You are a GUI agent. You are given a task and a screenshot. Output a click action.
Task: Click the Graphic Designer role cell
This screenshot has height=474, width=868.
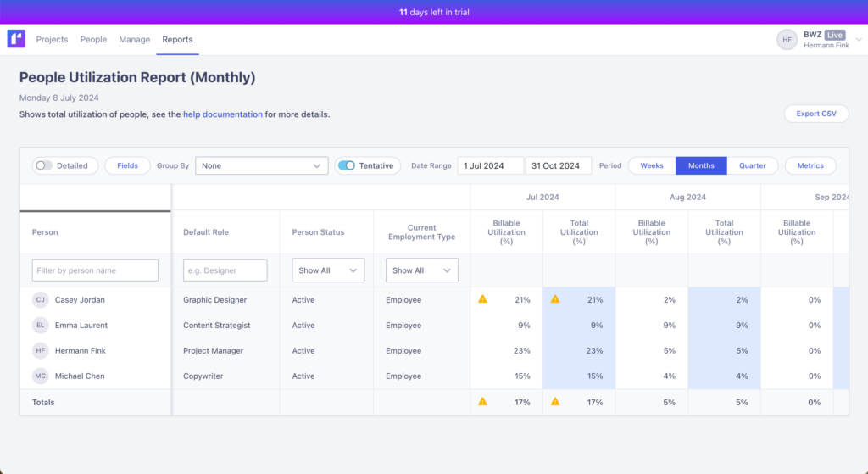pos(214,299)
